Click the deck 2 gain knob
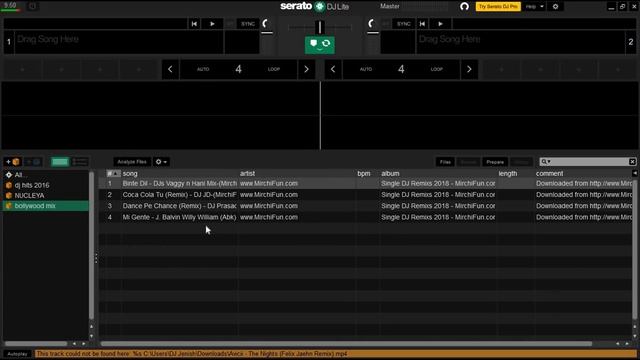This screenshot has width=640, height=360. pos(372,24)
